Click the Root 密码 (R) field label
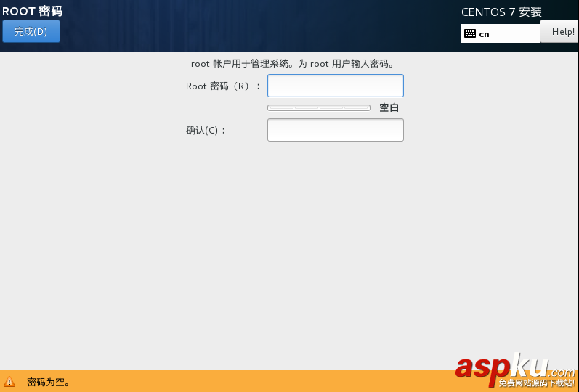Image resolution: width=579 pixels, height=392 pixels. tap(223, 86)
